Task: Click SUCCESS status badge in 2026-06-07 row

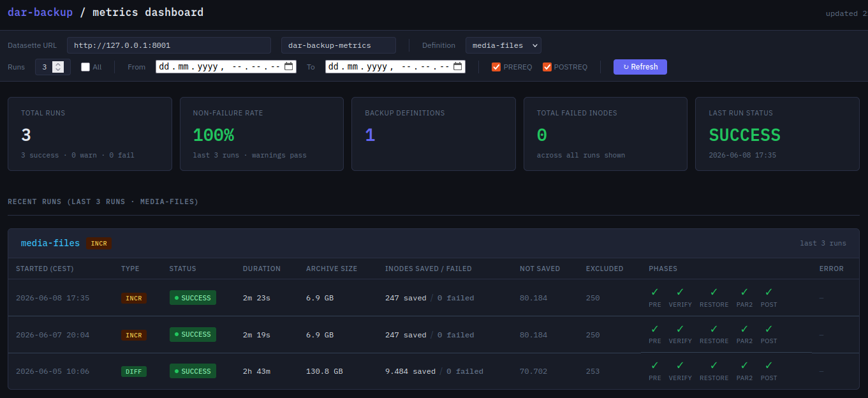Action: pyautogui.click(x=193, y=334)
